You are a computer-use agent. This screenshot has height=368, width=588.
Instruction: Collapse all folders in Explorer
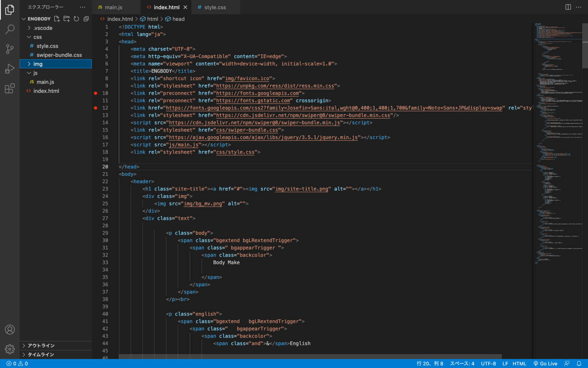[x=86, y=18]
